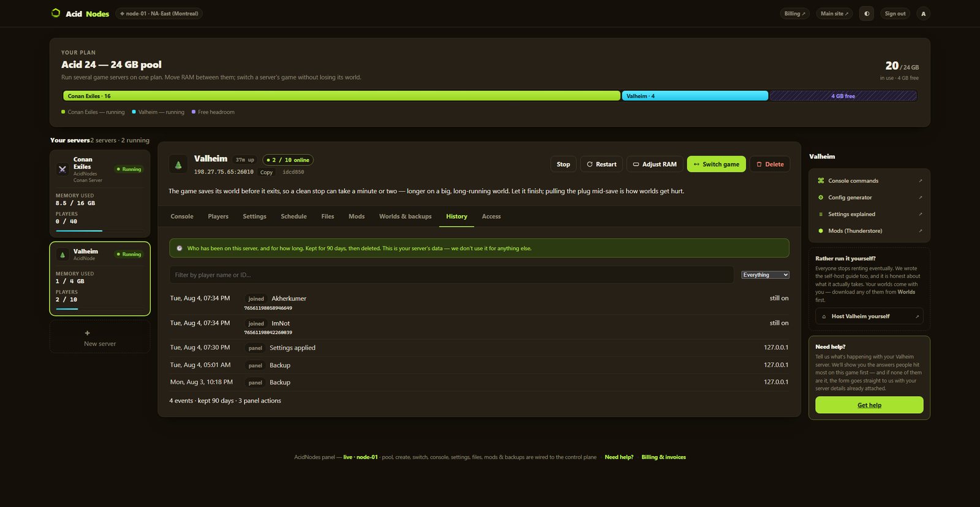The image size is (980, 507).
Task: Open the node-01 NA-East (Montreal) selector
Action: point(159,13)
